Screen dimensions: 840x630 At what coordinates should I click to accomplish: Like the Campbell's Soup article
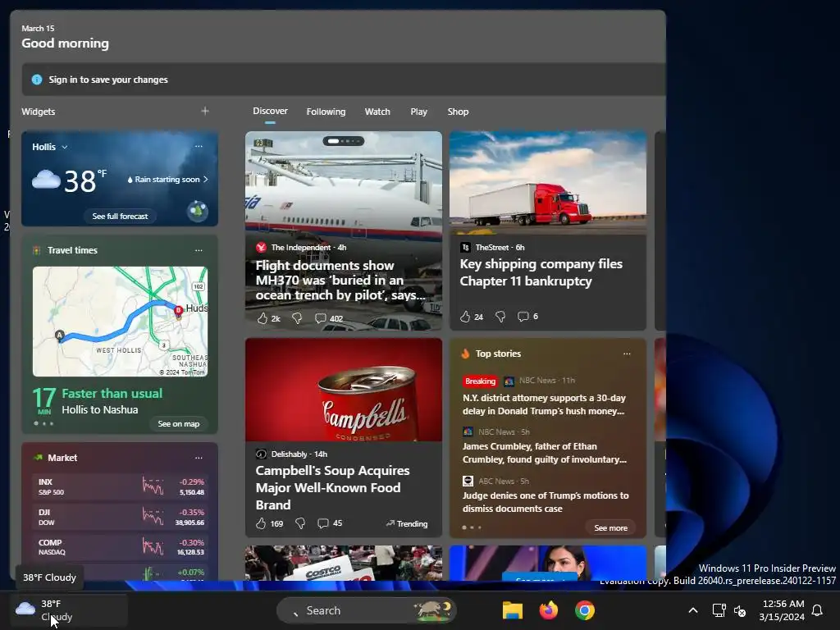pyautogui.click(x=261, y=523)
